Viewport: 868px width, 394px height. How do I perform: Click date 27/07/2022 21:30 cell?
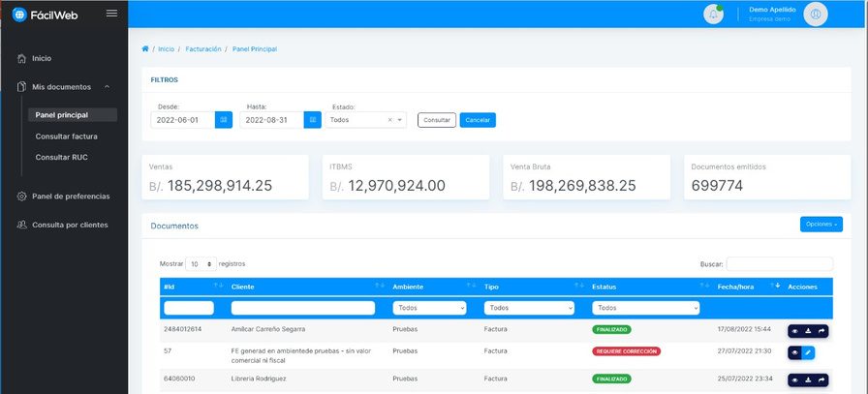744,351
